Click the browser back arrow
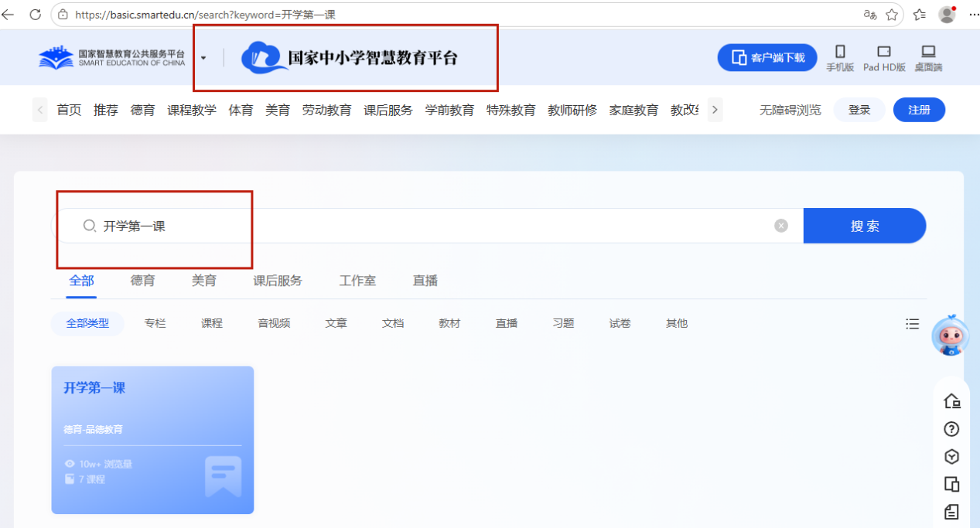This screenshot has width=980, height=528. click(x=9, y=14)
